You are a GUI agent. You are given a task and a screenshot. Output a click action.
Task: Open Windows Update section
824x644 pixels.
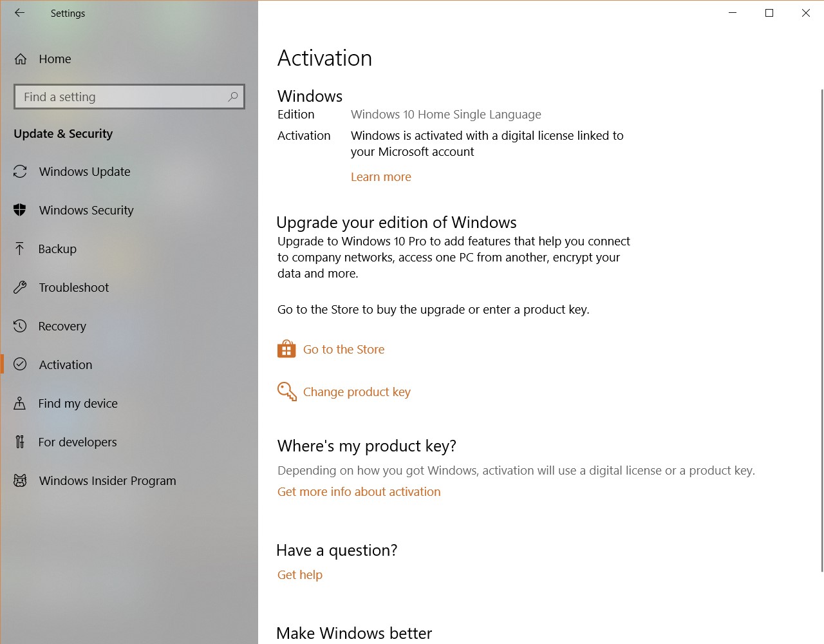pos(129,171)
